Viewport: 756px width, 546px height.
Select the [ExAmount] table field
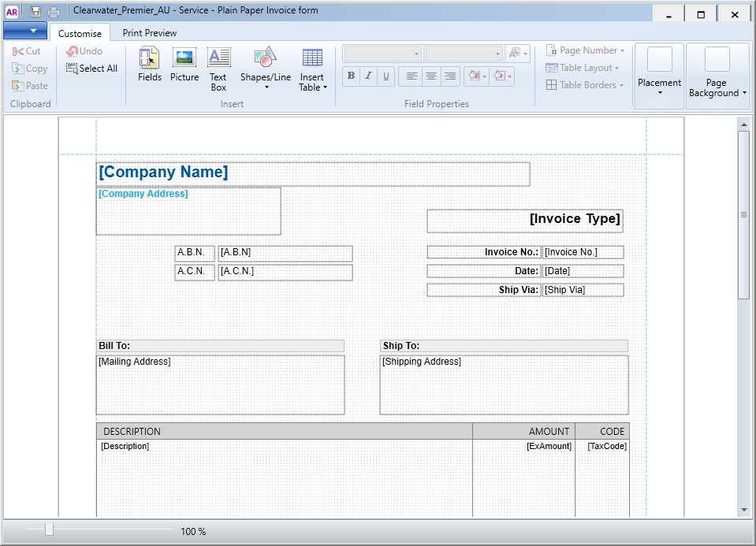(549, 446)
